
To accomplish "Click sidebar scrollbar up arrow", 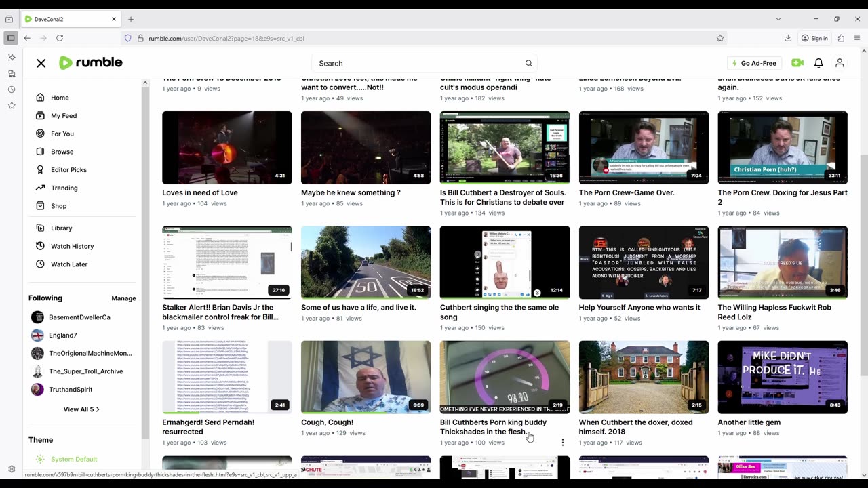I will tap(145, 83).
